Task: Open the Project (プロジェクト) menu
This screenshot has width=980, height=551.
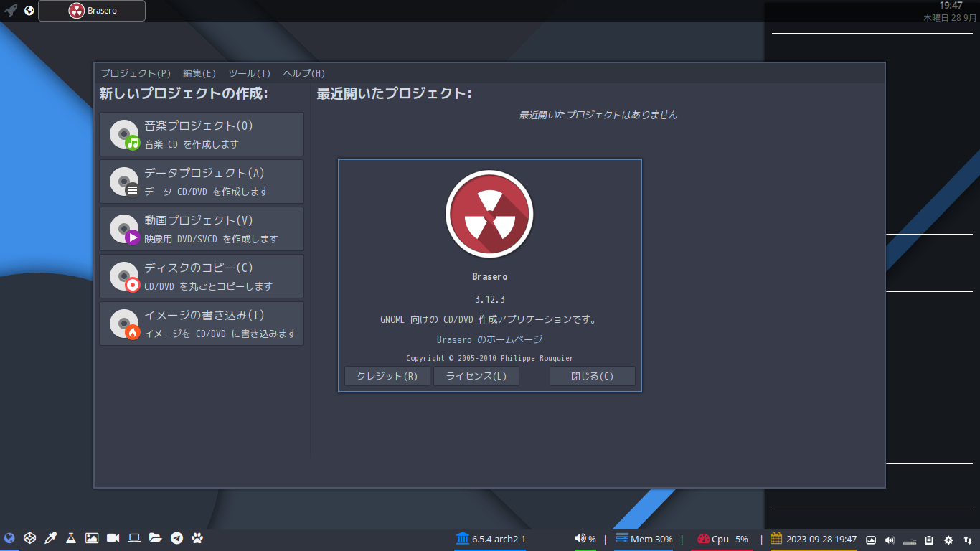Action: [x=136, y=73]
